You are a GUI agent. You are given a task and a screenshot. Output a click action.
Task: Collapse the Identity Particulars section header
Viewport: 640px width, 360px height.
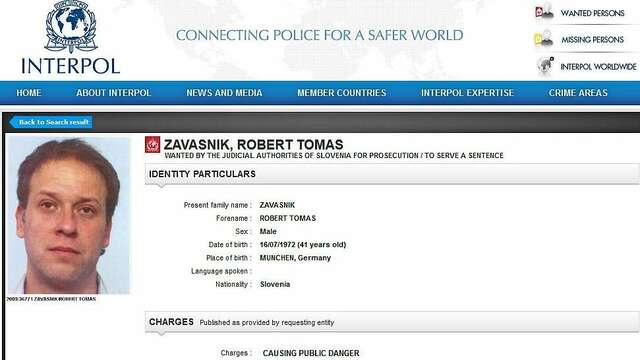click(x=392, y=174)
